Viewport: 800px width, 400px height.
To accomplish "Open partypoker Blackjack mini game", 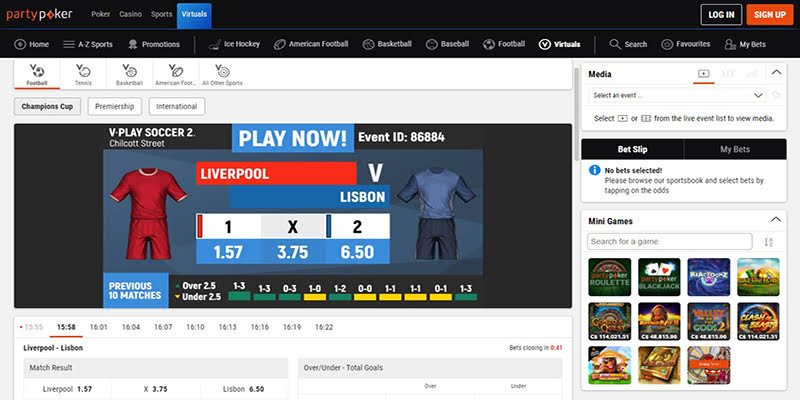I will [659, 277].
